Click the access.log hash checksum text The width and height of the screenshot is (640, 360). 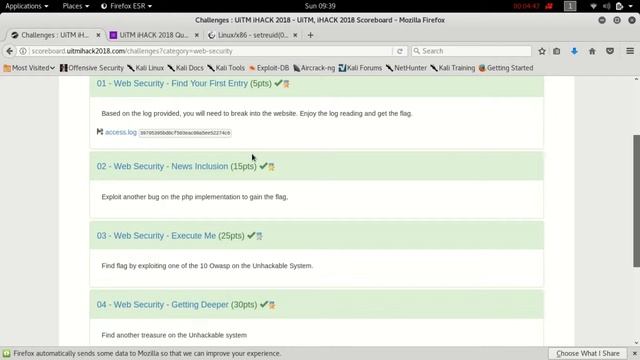185,133
